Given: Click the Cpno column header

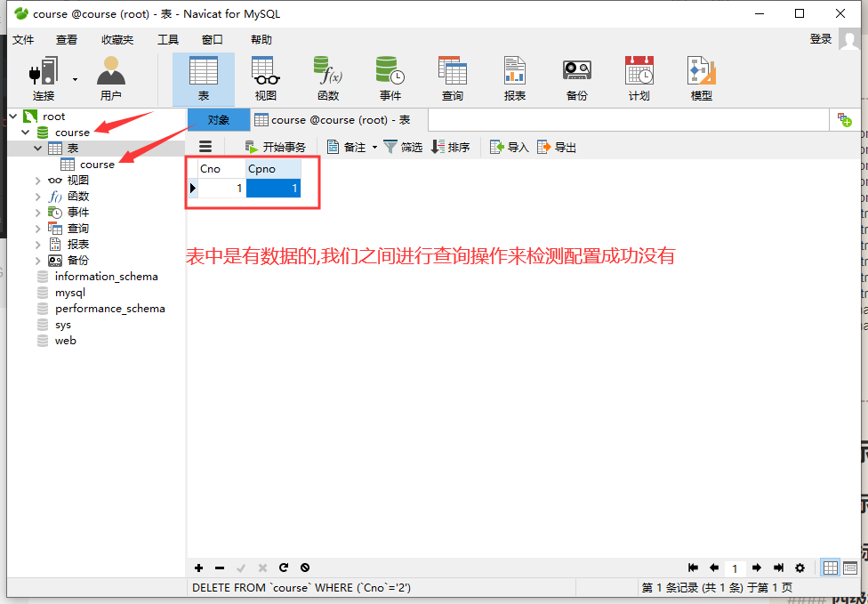Looking at the screenshot, I should 273,169.
